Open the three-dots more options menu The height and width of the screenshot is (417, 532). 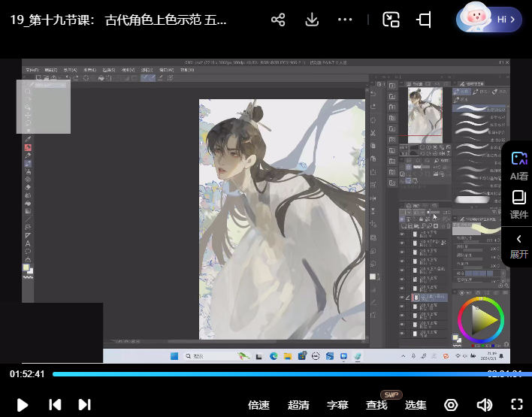pos(347,20)
